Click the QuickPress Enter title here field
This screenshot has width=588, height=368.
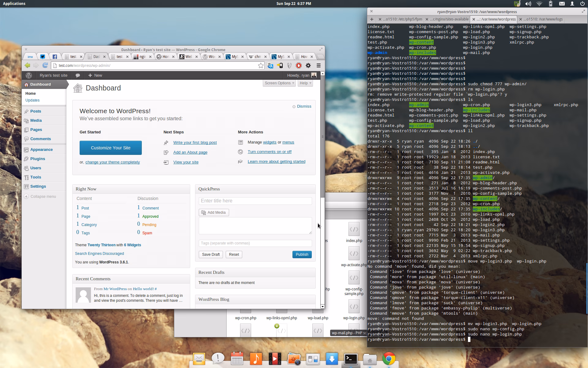(255, 201)
